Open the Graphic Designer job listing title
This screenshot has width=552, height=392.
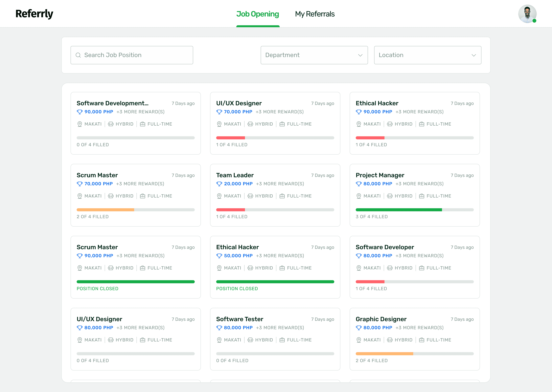coord(381,319)
